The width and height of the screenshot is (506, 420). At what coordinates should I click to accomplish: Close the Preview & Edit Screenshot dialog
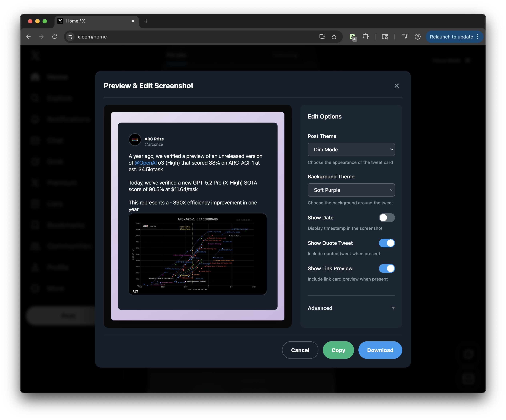(396, 86)
